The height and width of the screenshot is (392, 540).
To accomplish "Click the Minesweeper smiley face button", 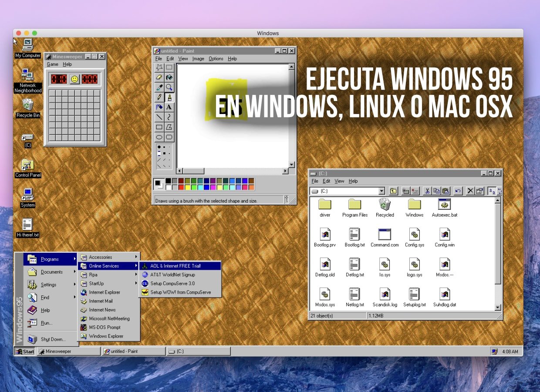I will pyautogui.click(x=75, y=79).
